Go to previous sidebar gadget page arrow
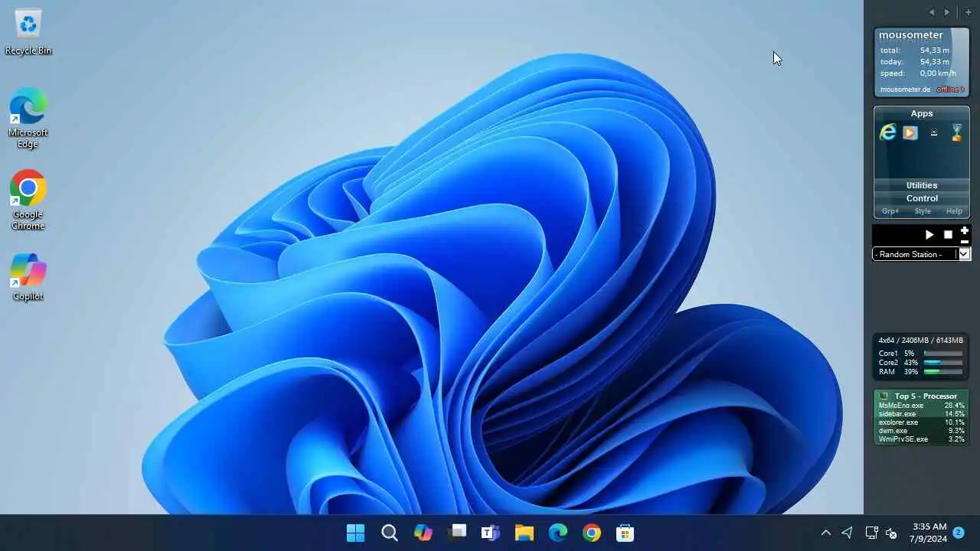The height and width of the screenshot is (551, 980). tap(932, 12)
